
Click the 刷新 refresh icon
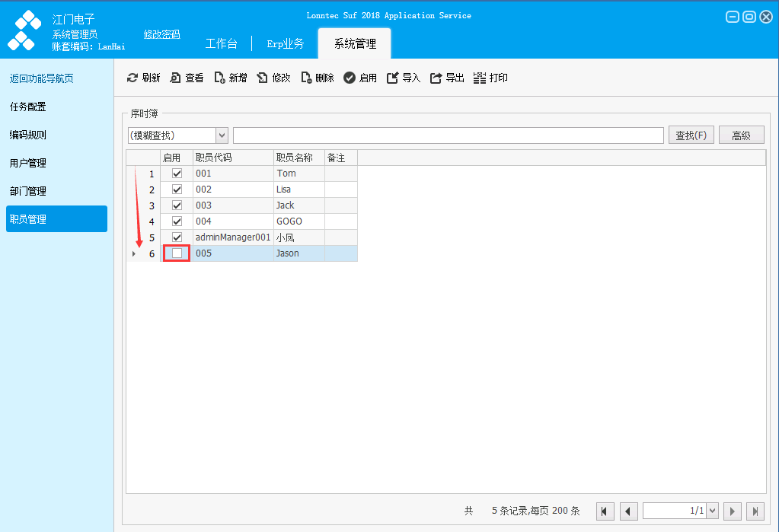click(132, 78)
